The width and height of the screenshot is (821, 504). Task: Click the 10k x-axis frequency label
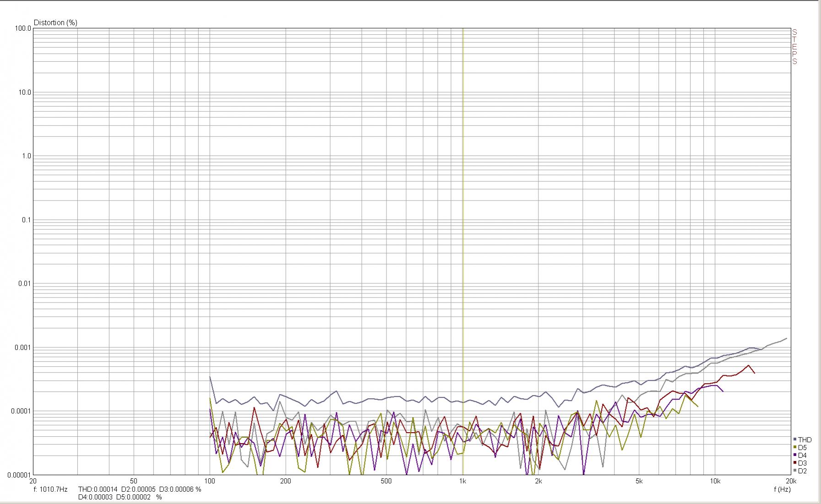click(x=715, y=481)
